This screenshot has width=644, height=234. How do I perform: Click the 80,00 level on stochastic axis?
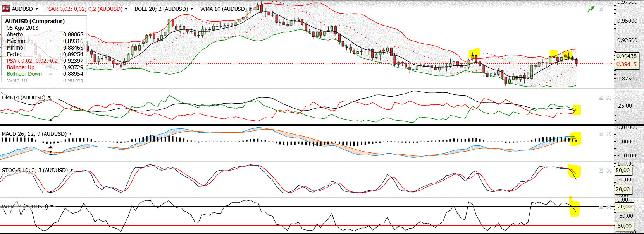[623, 170]
